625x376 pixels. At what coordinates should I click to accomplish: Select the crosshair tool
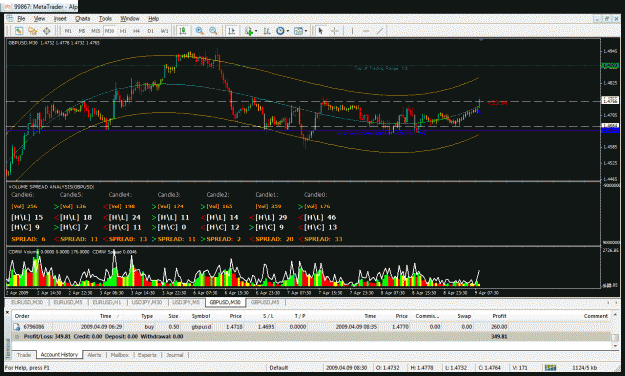(x=334, y=31)
